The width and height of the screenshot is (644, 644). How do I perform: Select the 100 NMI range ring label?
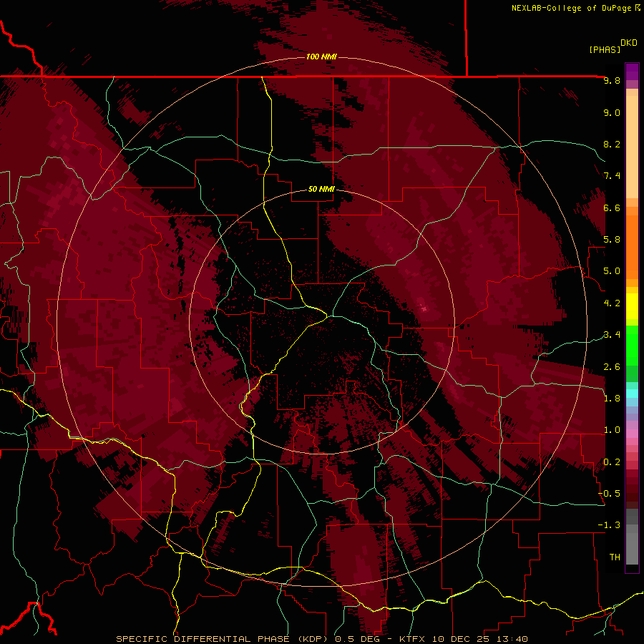[321, 57]
